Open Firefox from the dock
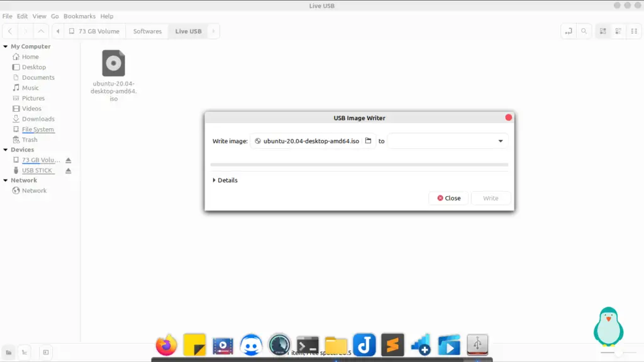Viewport: 644px width, 362px height. click(166, 345)
